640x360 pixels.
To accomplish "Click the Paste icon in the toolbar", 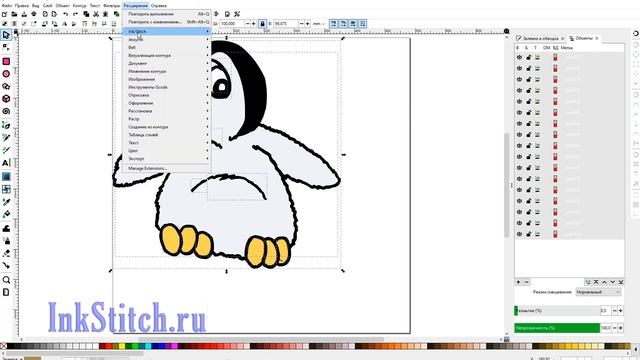I will coord(105,14).
